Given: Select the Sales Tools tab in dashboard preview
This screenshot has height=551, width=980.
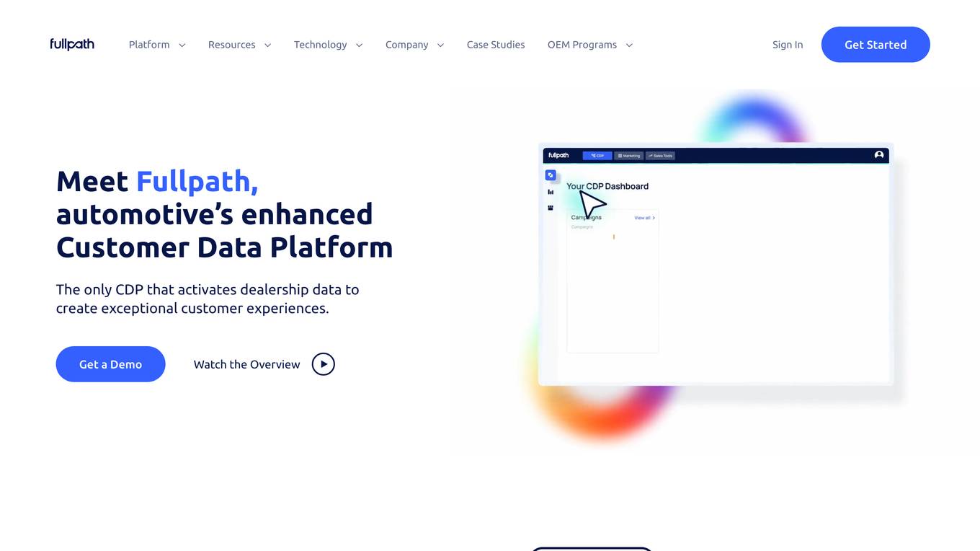Looking at the screenshot, I should 660,156.
